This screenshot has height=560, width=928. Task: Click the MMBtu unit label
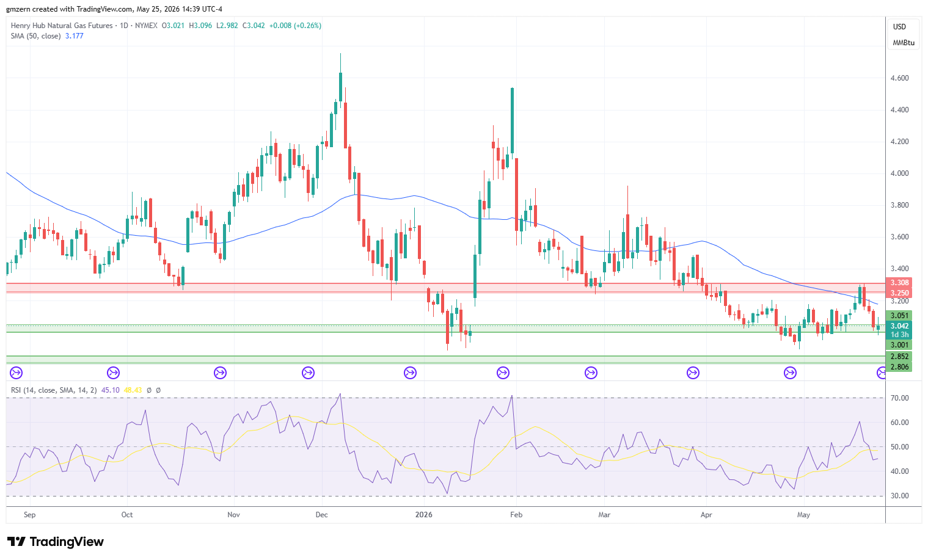click(904, 43)
